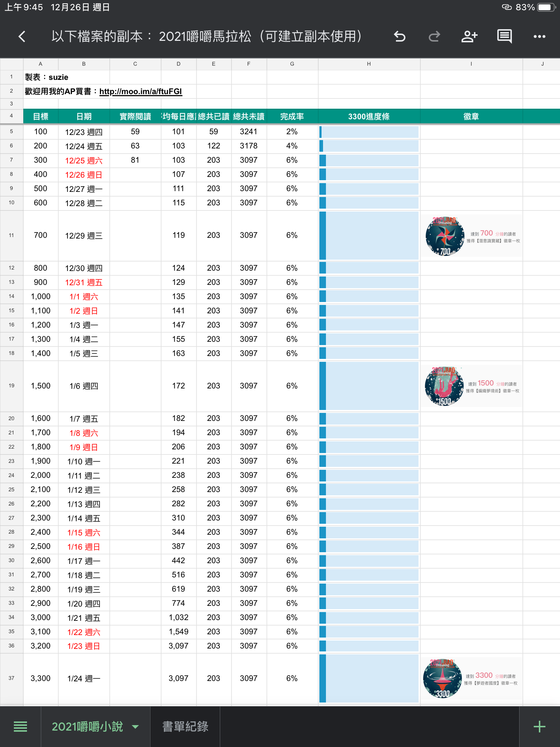Viewport: 560px width, 747px height.
Task: Select the 製表：suzie cell
Action: pyautogui.click(x=66, y=77)
